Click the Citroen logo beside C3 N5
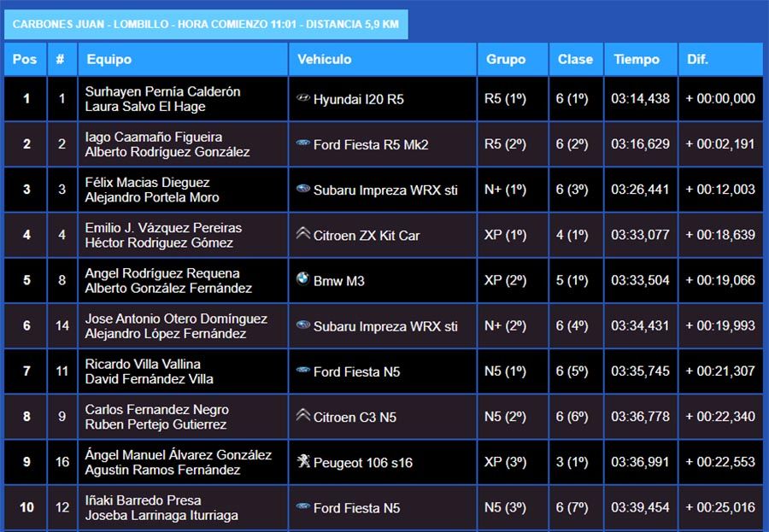Viewport: 769px width, 532px height. [x=302, y=416]
